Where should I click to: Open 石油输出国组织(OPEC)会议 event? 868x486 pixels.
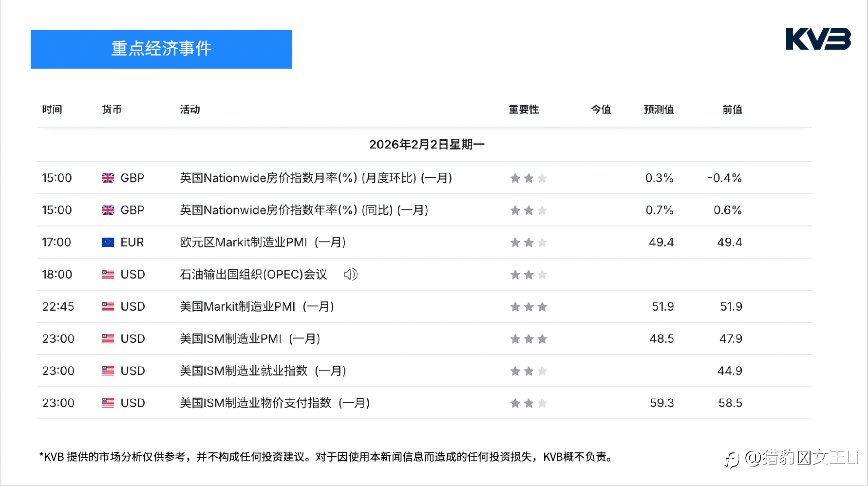point(253,275)
